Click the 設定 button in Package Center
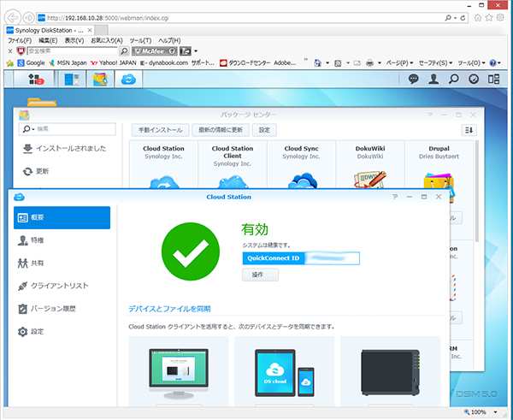Screen dimensions: 513x420 (x=264, y=130)
